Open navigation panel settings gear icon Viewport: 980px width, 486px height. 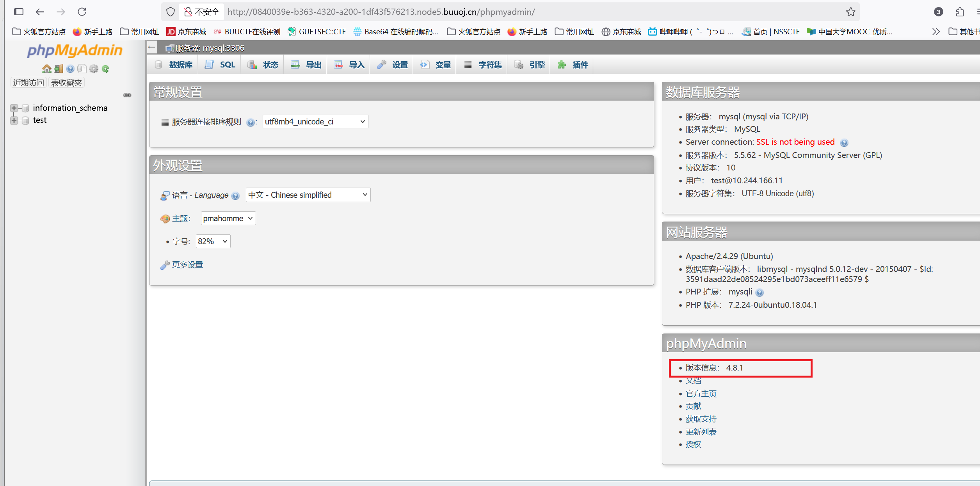pos(94,69)
